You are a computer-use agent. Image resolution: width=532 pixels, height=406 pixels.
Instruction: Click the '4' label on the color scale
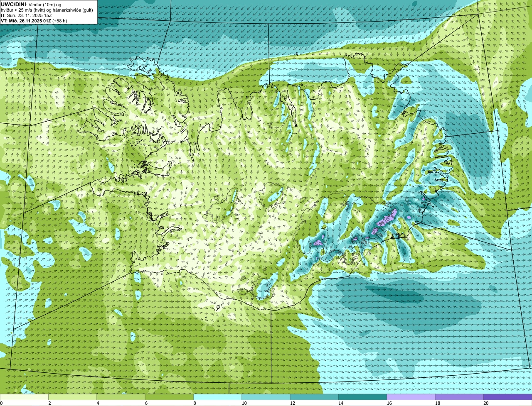(98, 403)
